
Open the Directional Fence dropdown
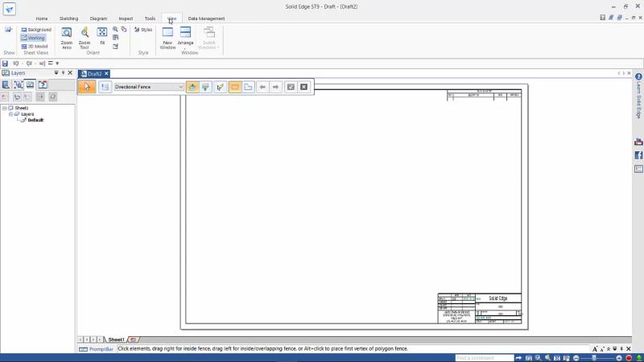click(149, 87)
